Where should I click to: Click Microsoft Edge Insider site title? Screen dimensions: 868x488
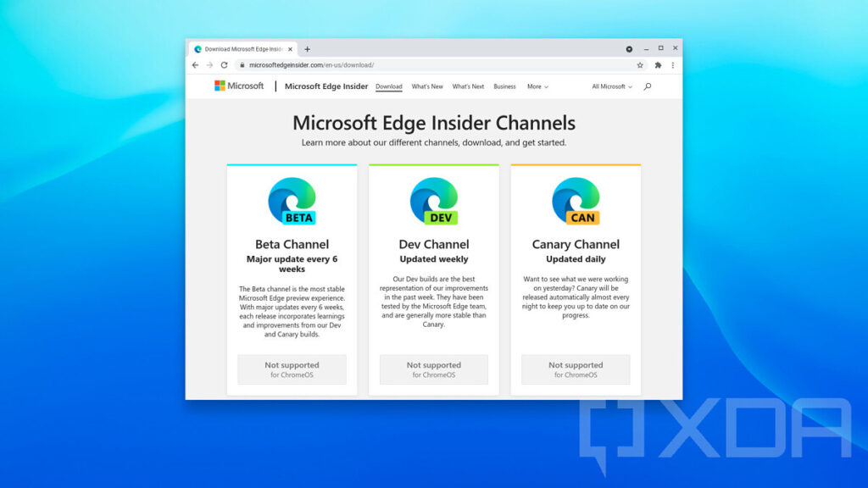(x=325, y=86)
